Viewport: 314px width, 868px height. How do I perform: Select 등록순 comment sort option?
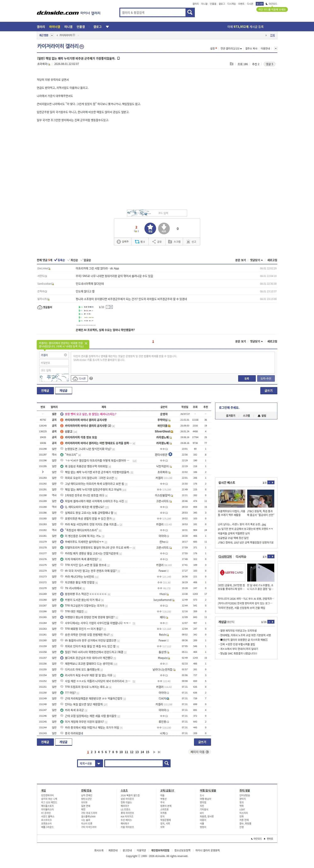[60, 260]
